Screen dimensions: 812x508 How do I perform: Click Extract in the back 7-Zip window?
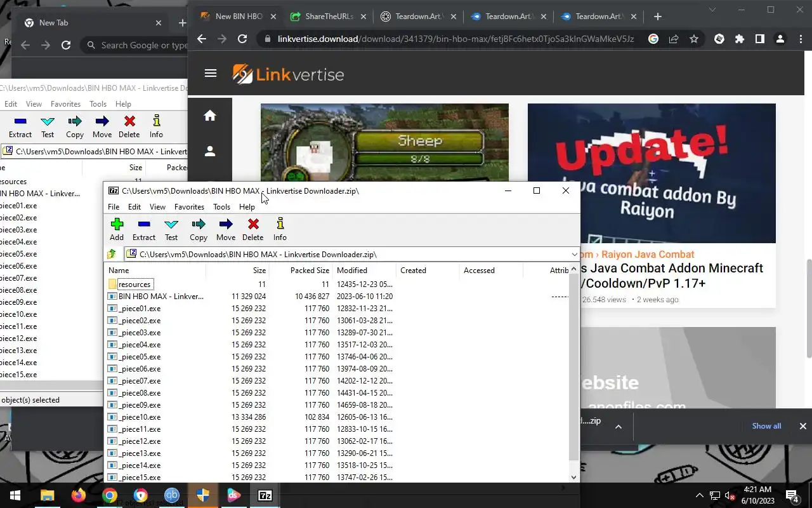20,126
